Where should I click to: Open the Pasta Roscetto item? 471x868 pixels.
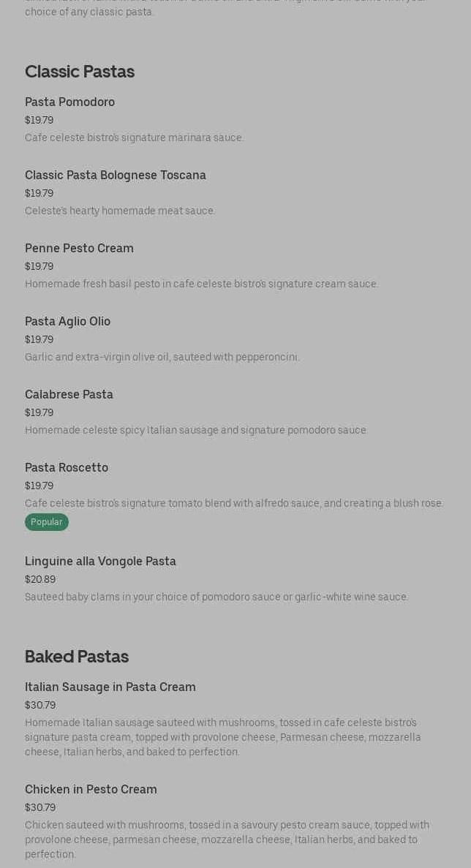click(67, 467)
